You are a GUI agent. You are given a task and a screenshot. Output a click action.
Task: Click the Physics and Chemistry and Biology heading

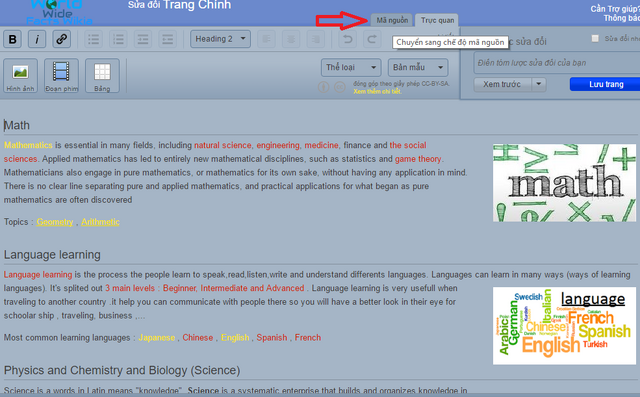122,370
